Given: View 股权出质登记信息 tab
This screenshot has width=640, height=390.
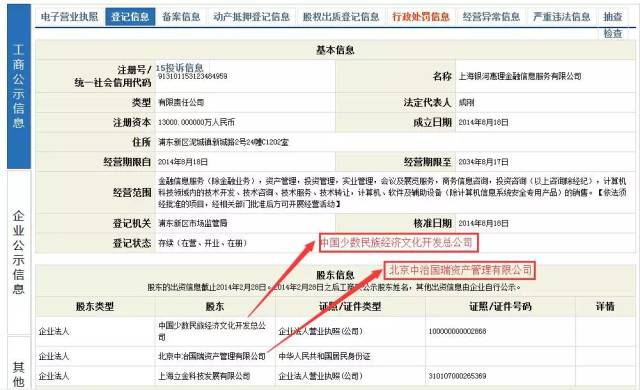Looking at the screenshot, I should coord(341,17).
